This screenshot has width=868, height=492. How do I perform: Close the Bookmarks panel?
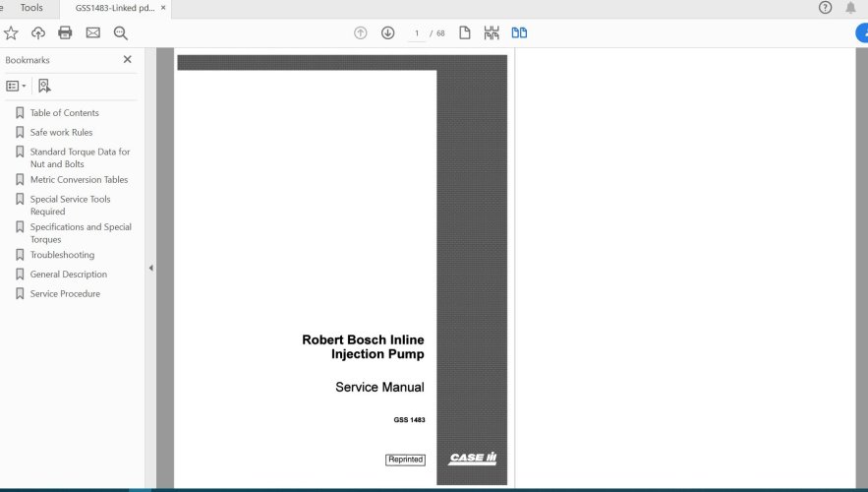coord(128,59)
